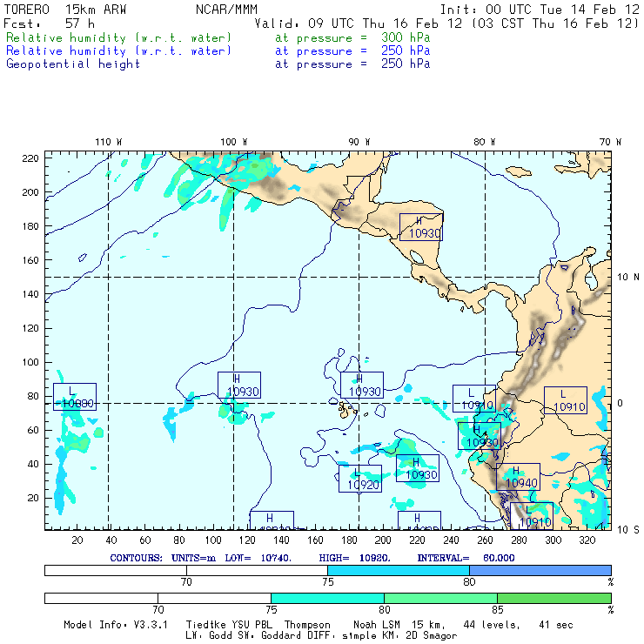Viewport: 644px width, 644px height.
Task: Click the 90 W longitude label
Action: pyautogui.click(x=359, y=141)
